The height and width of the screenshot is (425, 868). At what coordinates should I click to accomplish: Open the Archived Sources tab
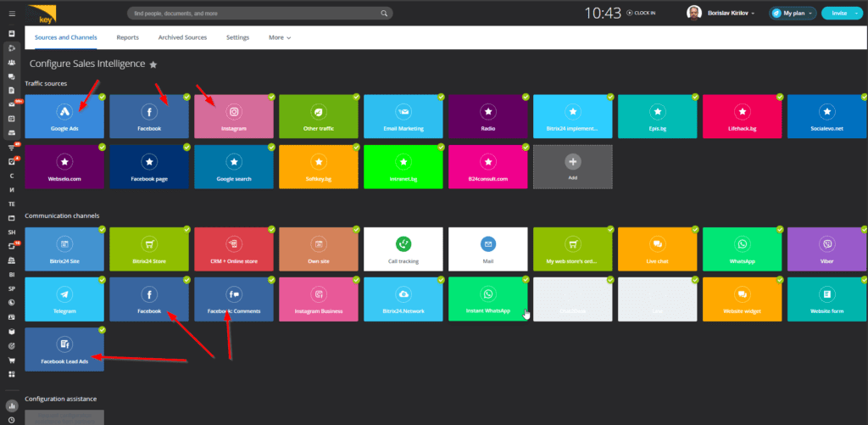tap(183, 38)
